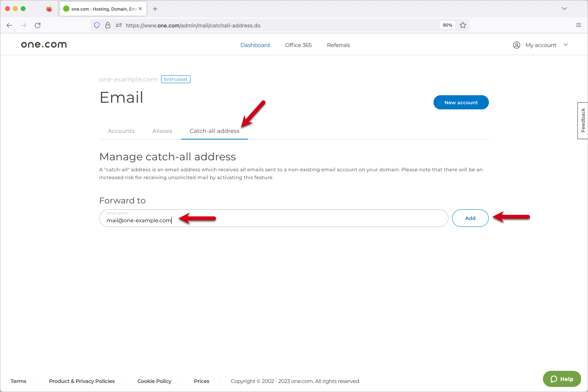Click the tracking protection shield icon
Screen dimensions: 588x392
(97, 25)
